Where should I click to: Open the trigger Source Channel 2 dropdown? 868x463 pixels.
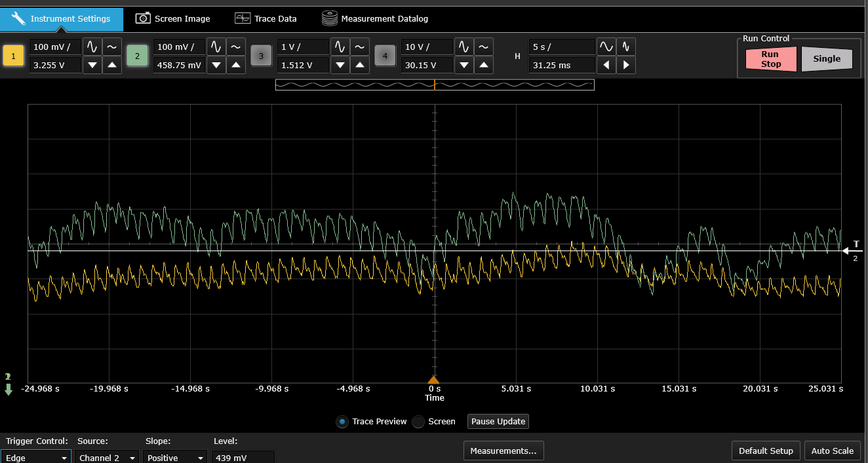(108, 457)
